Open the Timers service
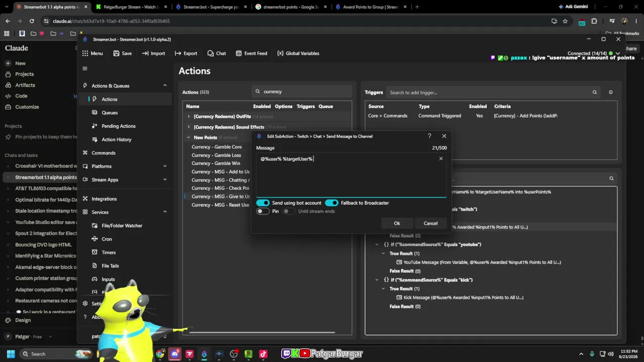This screenshot has width=644, height=362. tap(109, 252)
